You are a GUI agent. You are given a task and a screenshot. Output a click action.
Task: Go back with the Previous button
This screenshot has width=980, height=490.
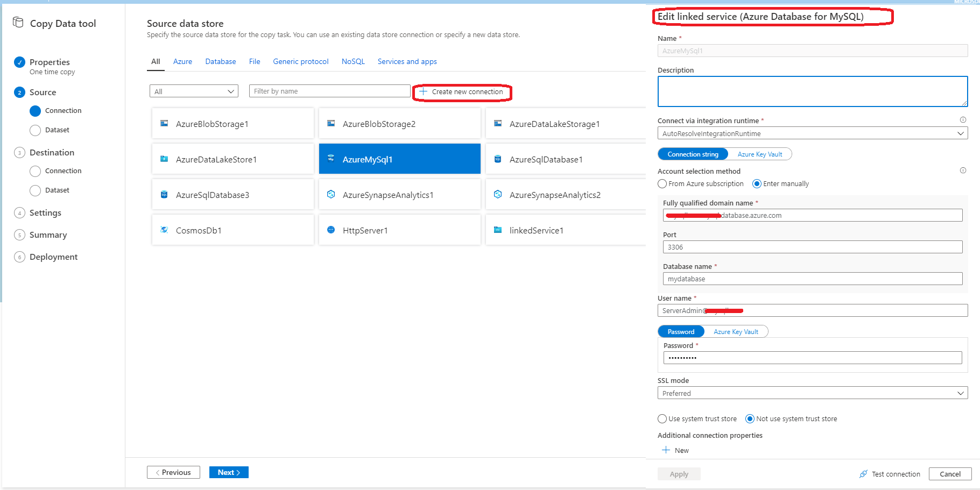(x=173, y=472)
